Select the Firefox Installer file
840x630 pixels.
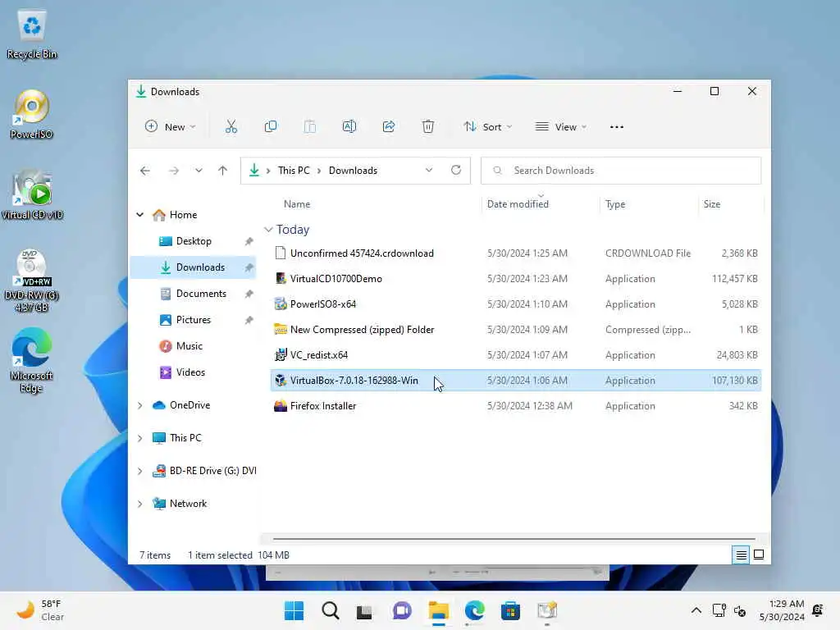pyautogui.click(x=516, y=406)
